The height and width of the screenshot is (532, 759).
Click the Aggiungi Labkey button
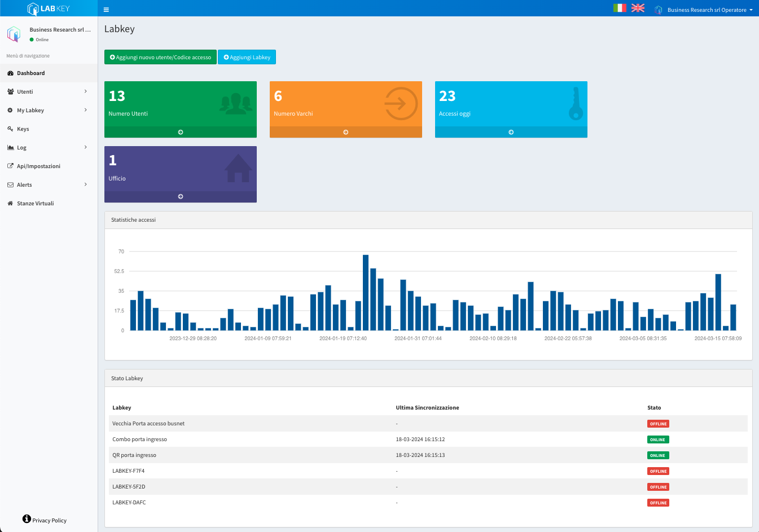pos(247,58)
